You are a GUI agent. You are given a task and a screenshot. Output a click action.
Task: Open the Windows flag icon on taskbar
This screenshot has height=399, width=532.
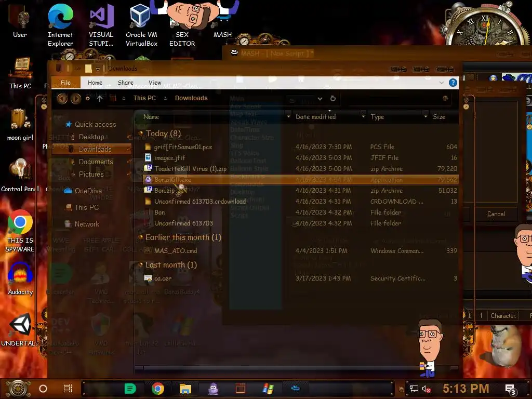pos(268,389)
